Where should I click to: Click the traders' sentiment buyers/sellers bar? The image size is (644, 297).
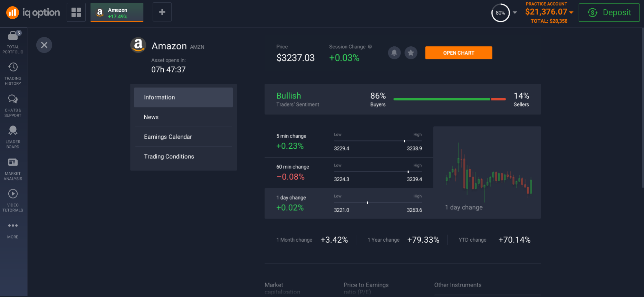(450, 99)
